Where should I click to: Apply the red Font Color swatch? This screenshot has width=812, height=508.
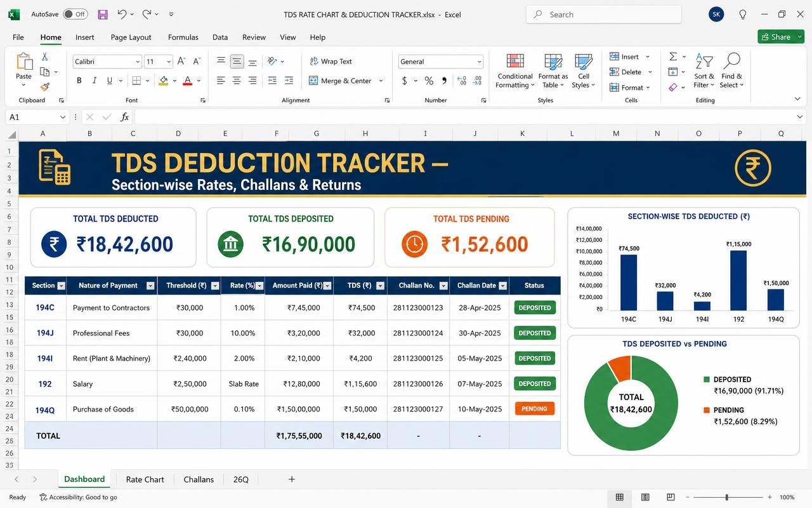[188, 81]
